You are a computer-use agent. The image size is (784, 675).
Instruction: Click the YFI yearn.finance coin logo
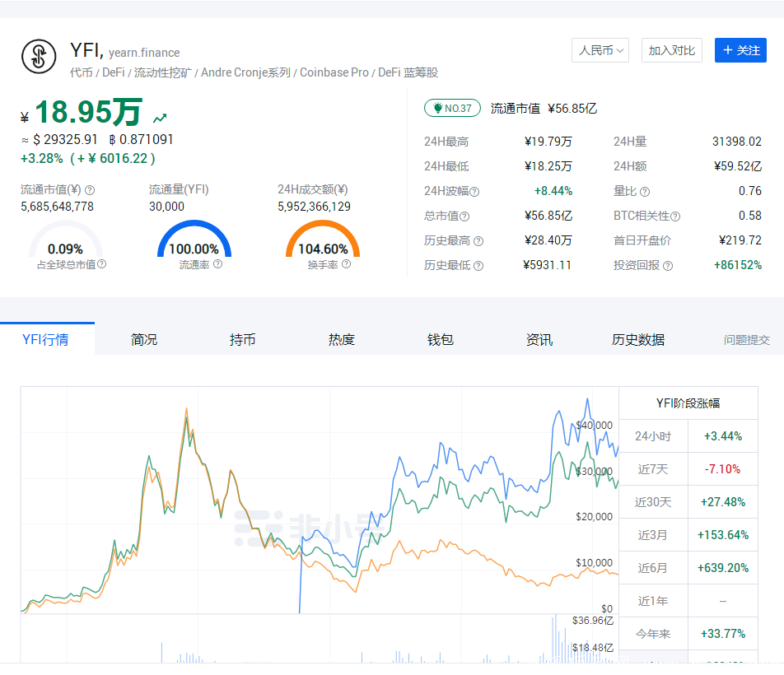coord(39,57)
